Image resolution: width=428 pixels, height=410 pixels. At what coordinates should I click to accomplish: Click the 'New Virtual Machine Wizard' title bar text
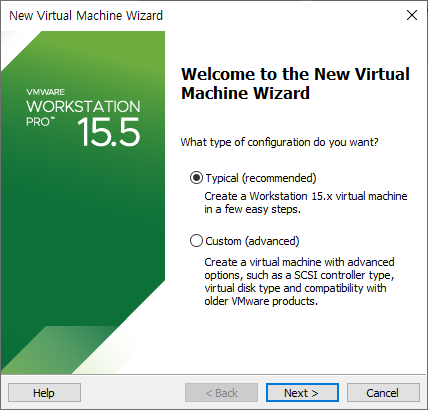pos(86,16)
